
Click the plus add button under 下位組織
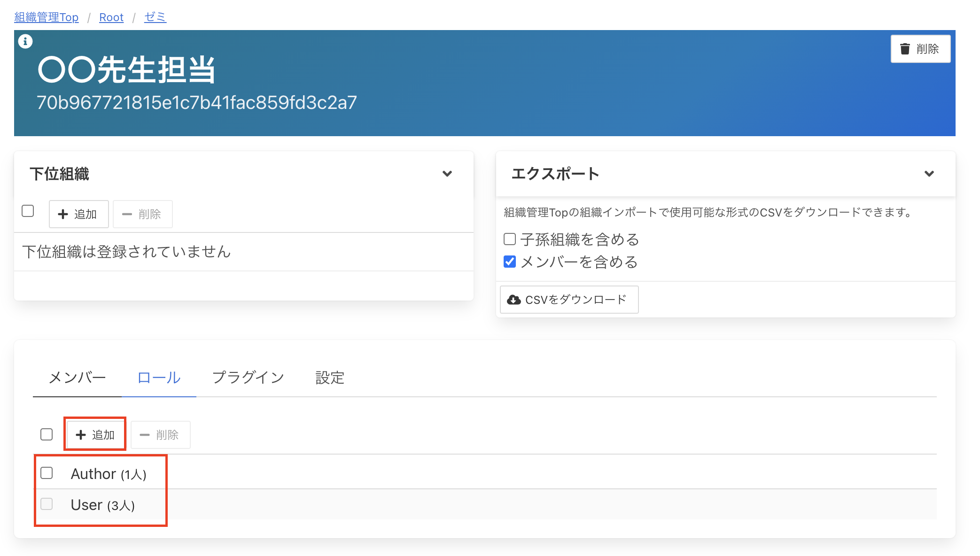pyautogui.click(x=78, y=214)
